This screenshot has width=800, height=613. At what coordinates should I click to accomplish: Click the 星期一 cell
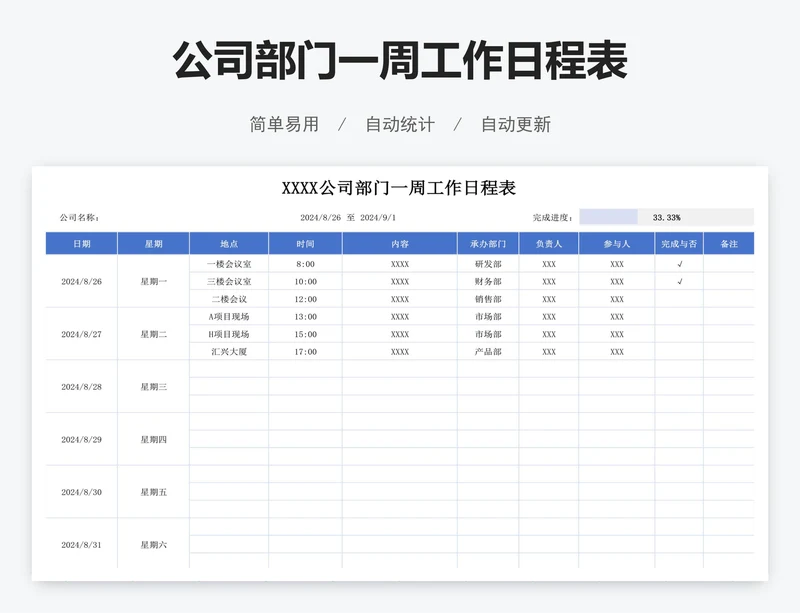tap(154, 281)
